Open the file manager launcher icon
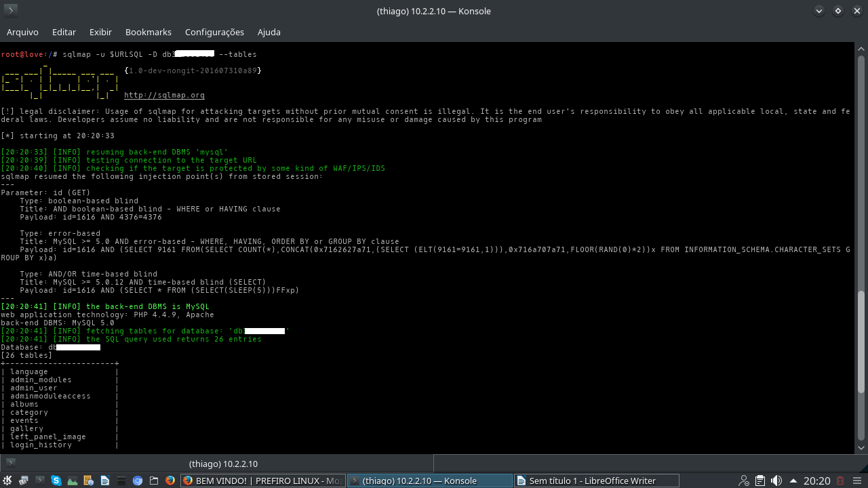This screenshot has width=868, height=488. [x=154, y=481]
